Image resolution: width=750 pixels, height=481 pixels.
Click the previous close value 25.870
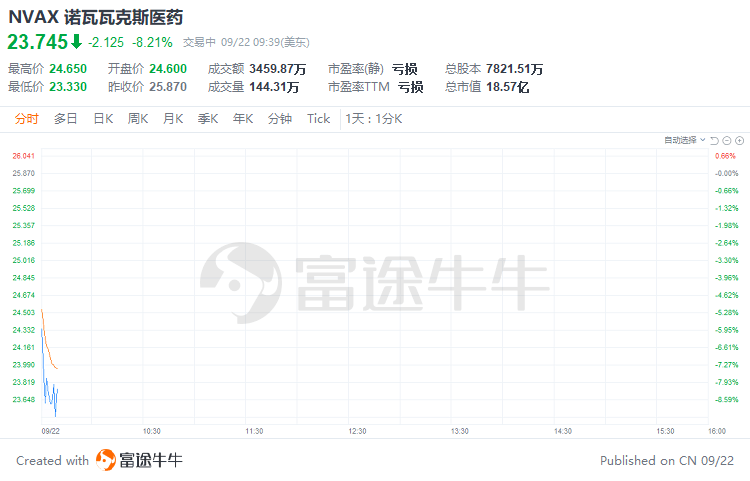(168, 87)
